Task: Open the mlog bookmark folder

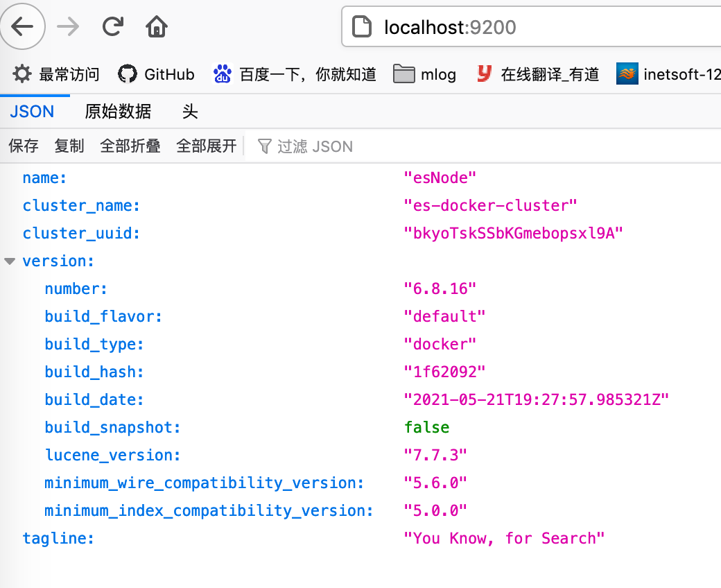Action: click(x=424, y=74)
